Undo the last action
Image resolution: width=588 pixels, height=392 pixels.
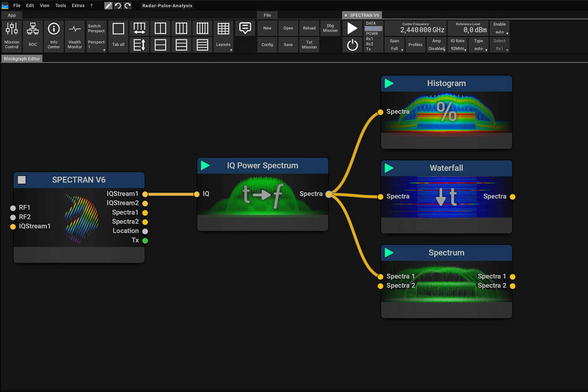(118, 6)
